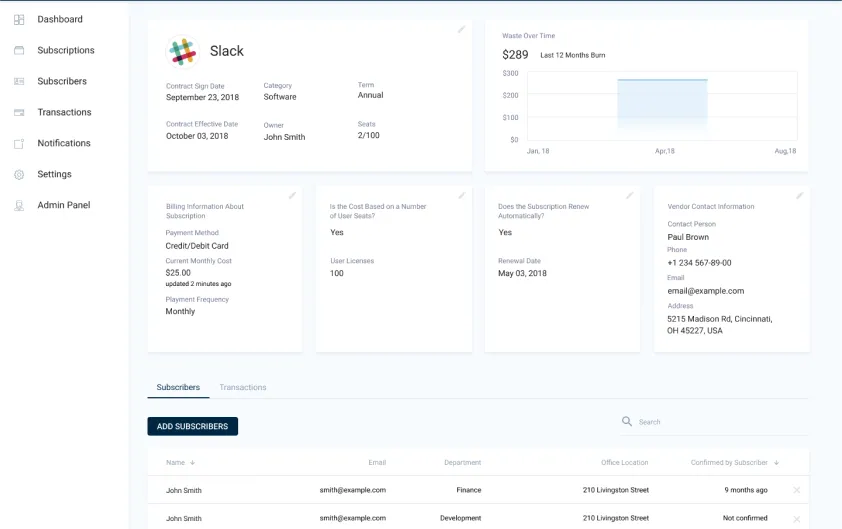Click the Department column header
Image resolution: width=842 pixels, height=529 pixels.
coord(462,462)
